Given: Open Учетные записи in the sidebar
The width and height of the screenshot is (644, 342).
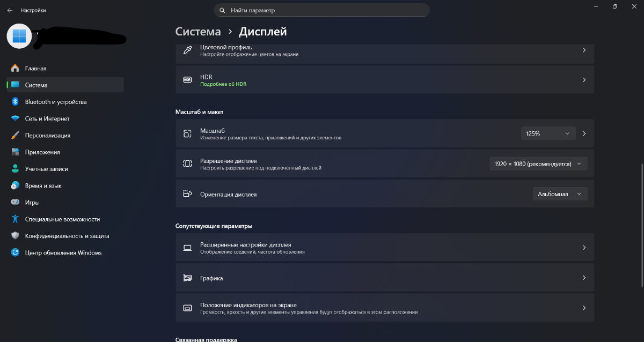Looking at the screenshot, I should click(46, 169).
